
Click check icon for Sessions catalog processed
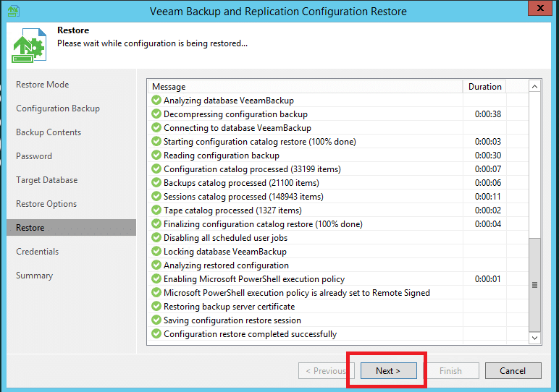coord(156,196)
